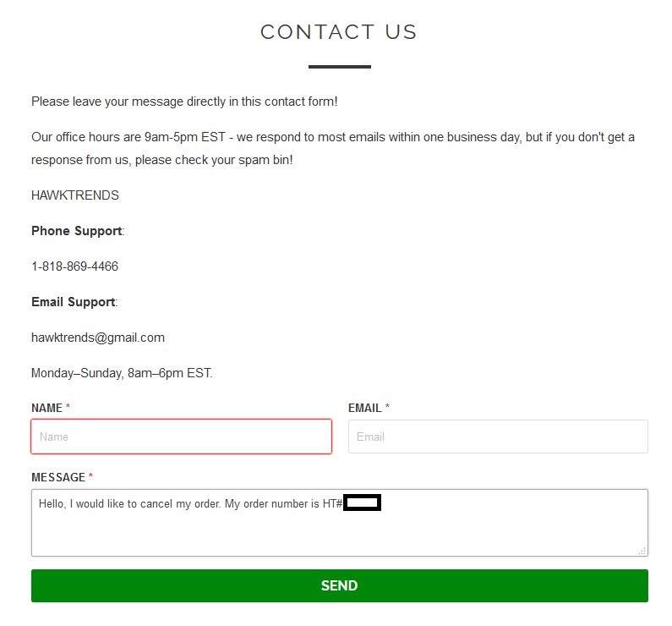Click the blacked-out order number box
The image size is (672, 626).
coord(363,503)
